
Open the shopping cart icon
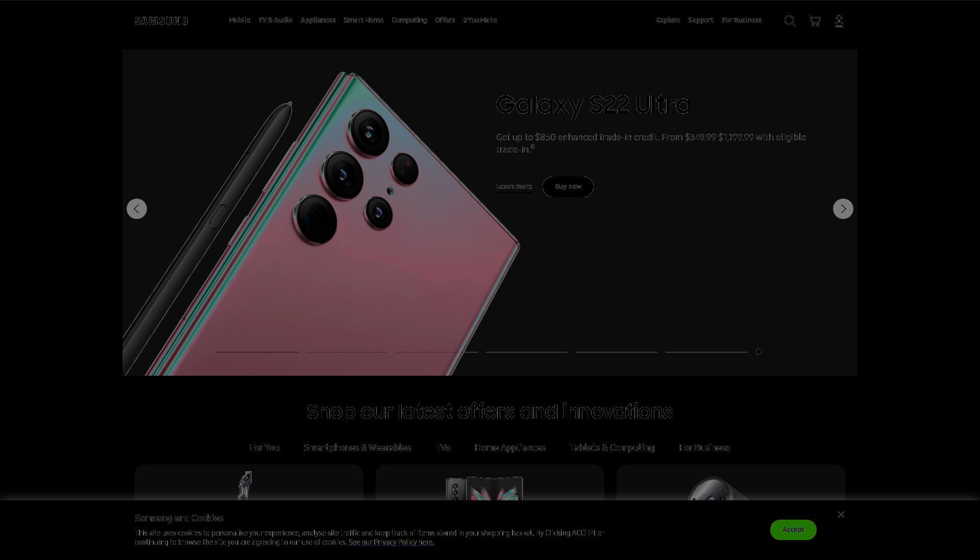[815, 21]
